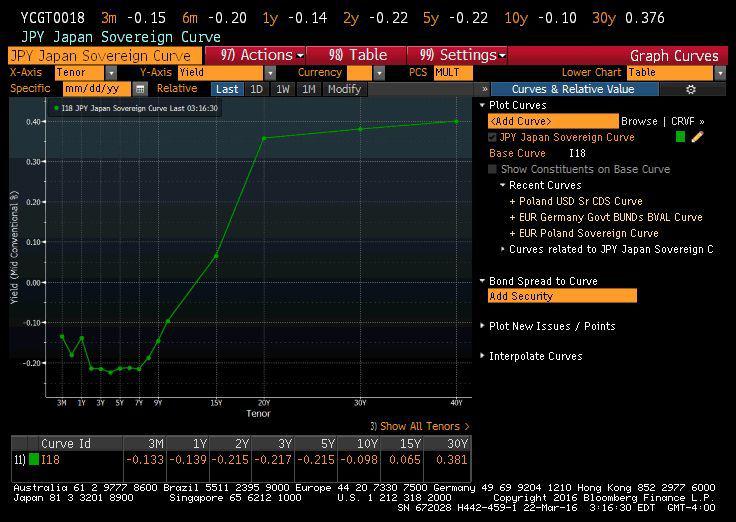736x522 pixels.
Task: Click the I18 Curve Id cell
Action: (x=50, y=460)
